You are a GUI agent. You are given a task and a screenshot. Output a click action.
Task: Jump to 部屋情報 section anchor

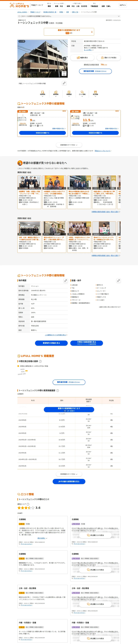(x=43, y=94)
